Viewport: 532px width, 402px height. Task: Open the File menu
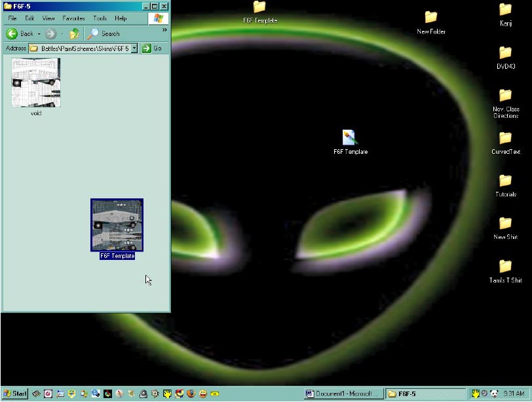[12, 18]
